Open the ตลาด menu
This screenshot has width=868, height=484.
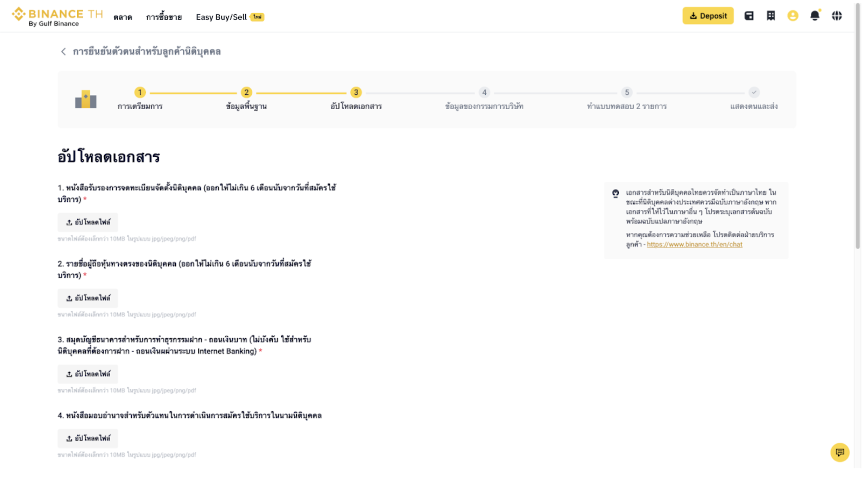click(x=123, y=17)
